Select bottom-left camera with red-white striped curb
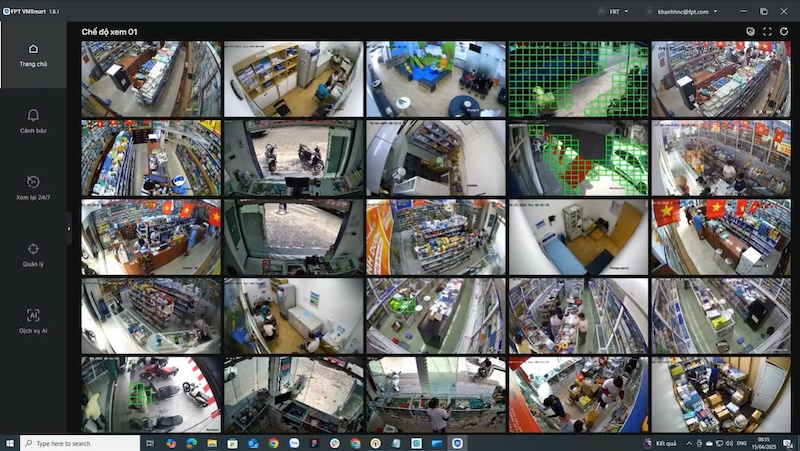Screen dimensions: 800x451 [x=151, y=394]
